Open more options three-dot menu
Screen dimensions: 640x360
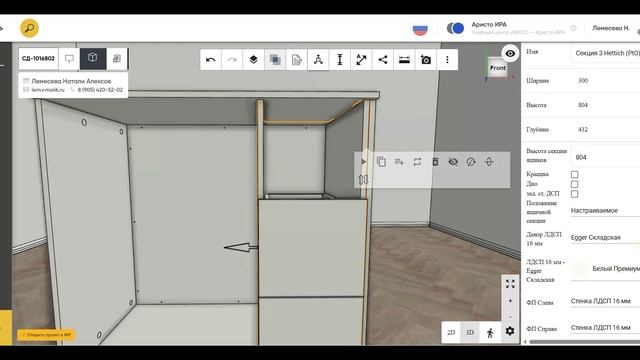pos(447,60)
